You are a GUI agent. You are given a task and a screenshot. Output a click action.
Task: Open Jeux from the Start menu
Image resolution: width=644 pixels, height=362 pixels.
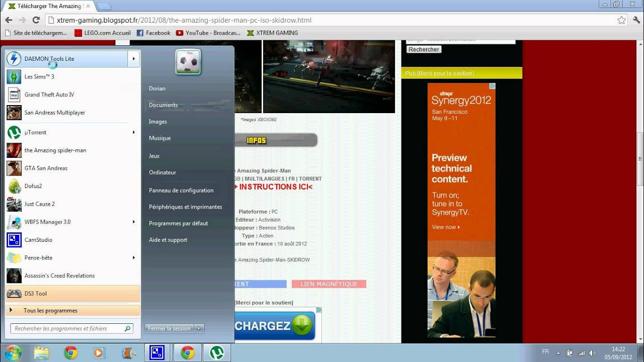click(x=154, y=156)
